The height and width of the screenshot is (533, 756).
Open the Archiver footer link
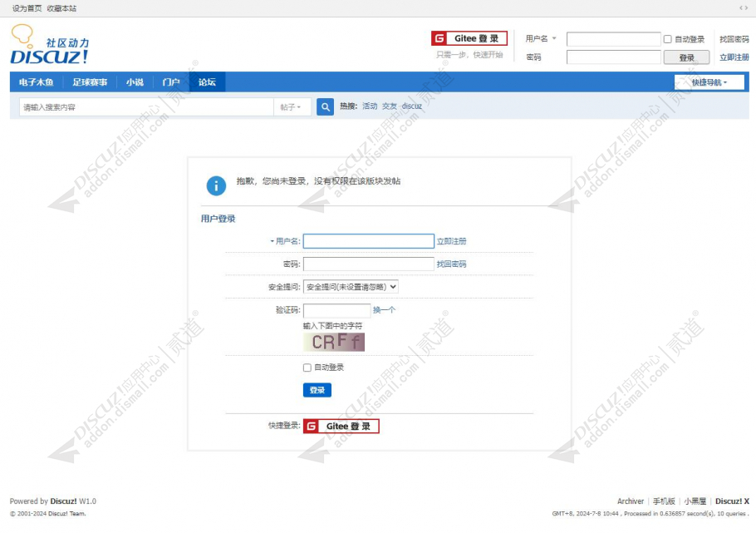(631, 501)
